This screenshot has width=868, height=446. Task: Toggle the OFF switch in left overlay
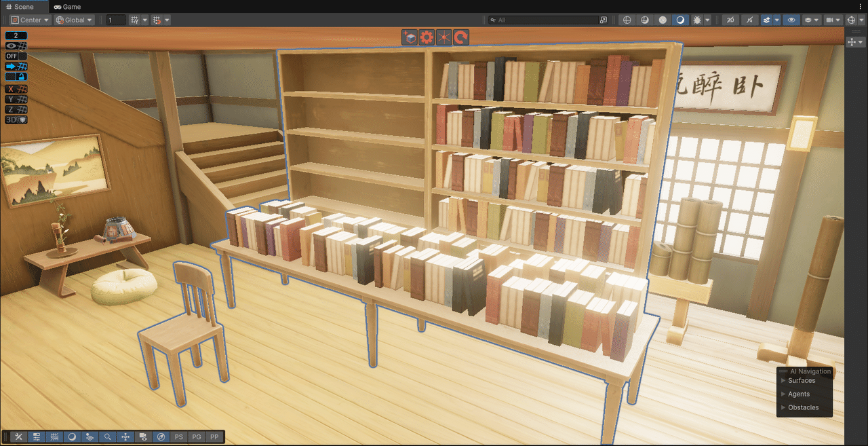[16, 56]
